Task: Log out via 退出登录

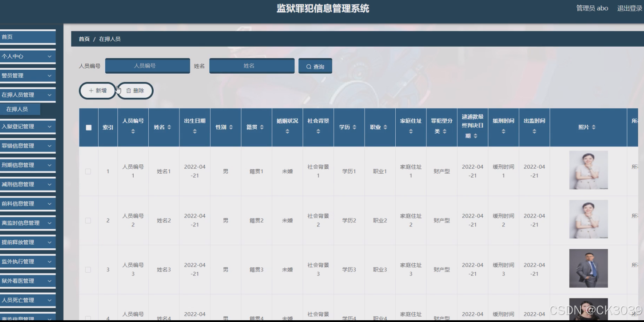Action: [630, 8]
